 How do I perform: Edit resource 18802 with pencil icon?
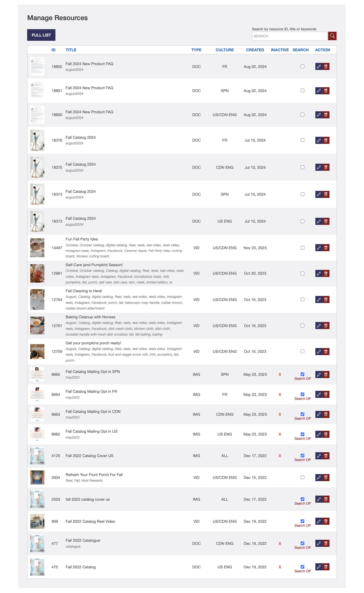coord(319,67)
